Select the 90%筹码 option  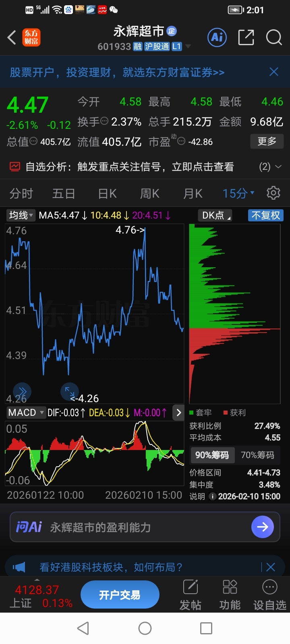212,455
